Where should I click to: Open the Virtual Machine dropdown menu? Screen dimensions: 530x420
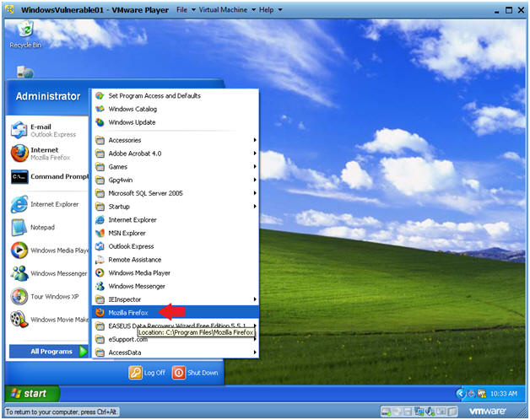[227, 10]
